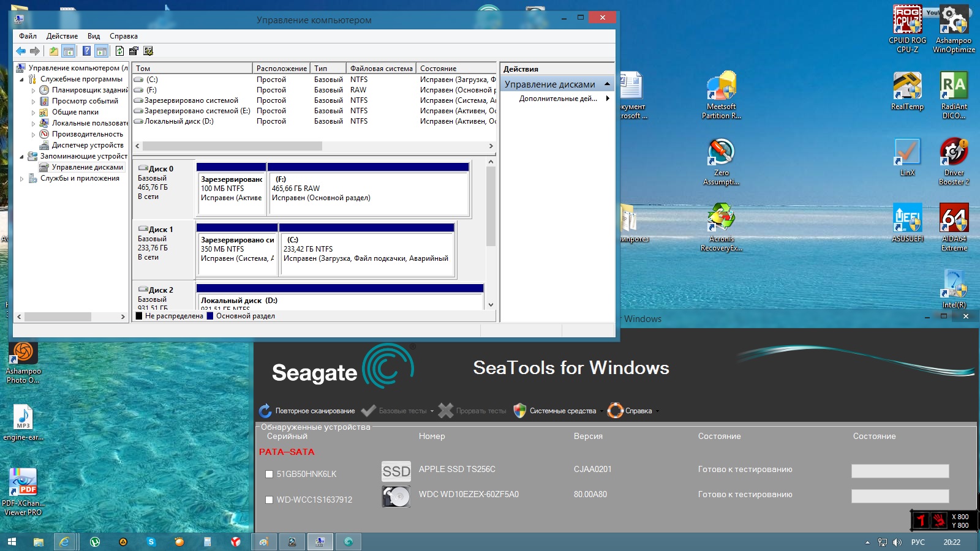Open the Действие menu
This screenshot has height=551, width=980.
point(62,36)
